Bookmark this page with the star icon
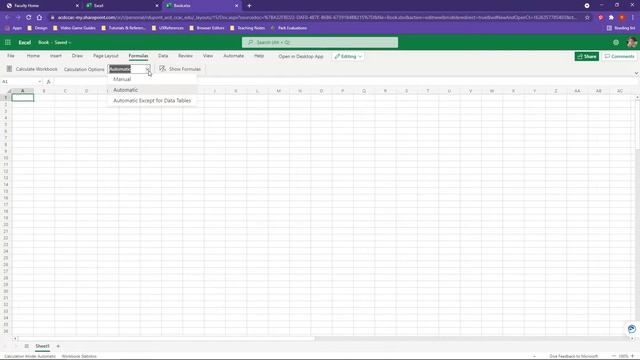The height and width of the screenshot is (360, 640). 587,18
